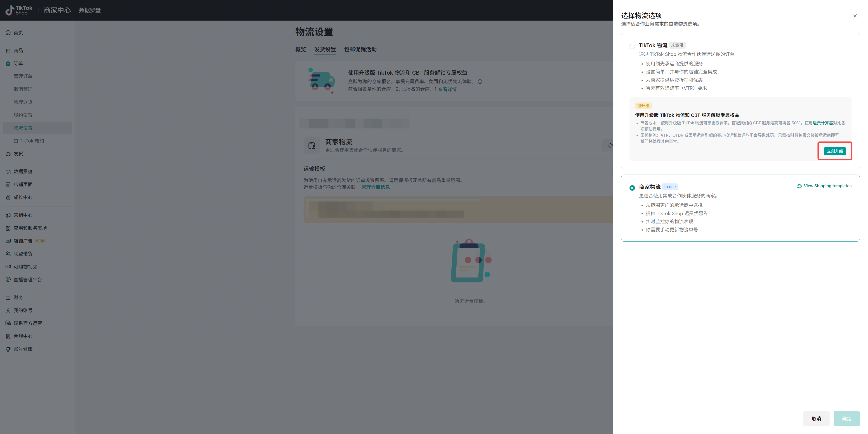
Task: Switch to the 概览 tab
Action: [x=301, y=50]
